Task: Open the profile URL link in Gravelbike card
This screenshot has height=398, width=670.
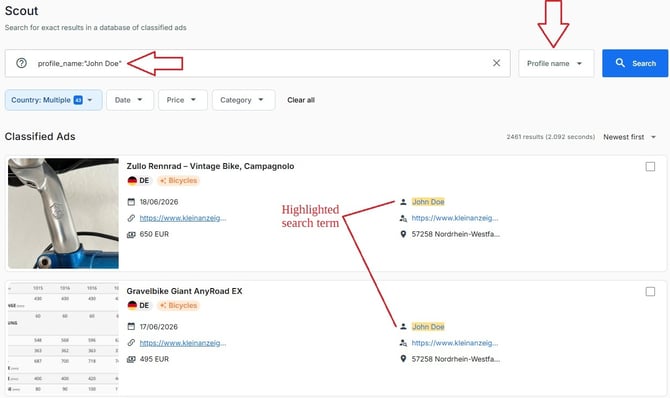Action: (455, 343)
